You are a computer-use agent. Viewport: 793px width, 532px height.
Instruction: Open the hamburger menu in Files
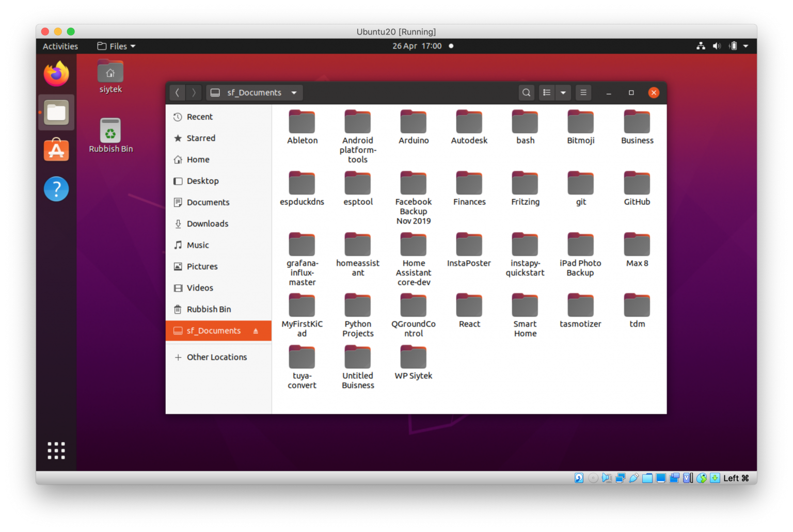(x=583, y=93)
